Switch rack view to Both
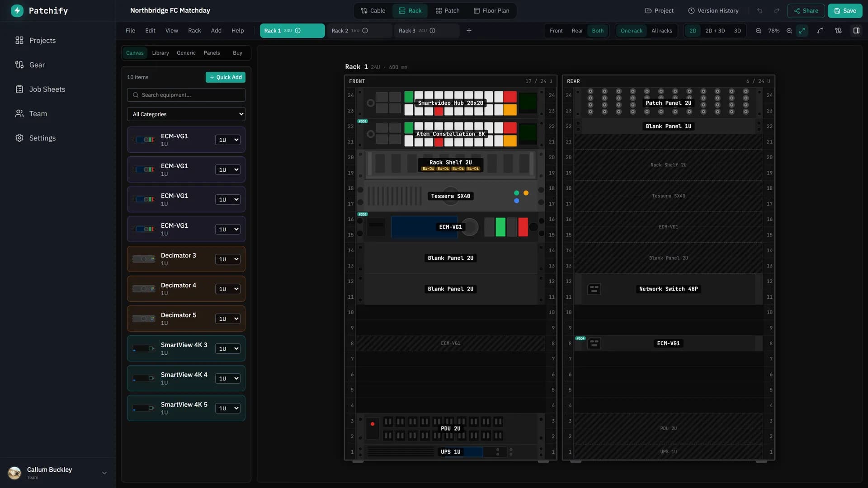Image resolution: width=868 pixels, height=488 pixels. pos(598,31)
